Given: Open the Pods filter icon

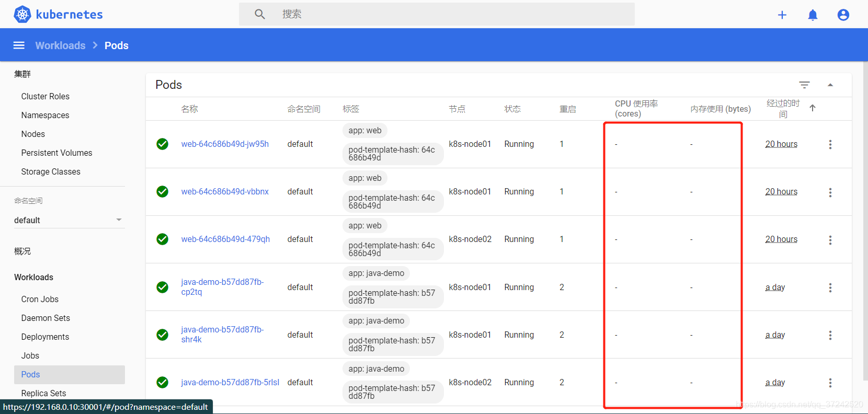Looking at the screenshot, I should (804, 85).
